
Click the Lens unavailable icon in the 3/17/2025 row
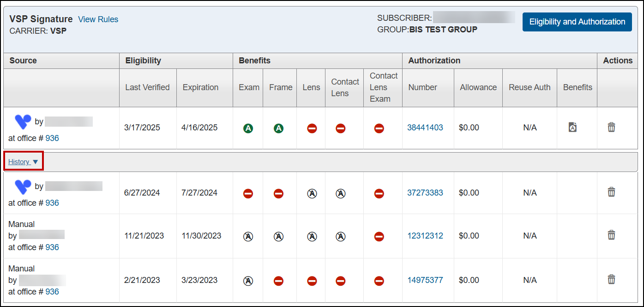point(312,129)
